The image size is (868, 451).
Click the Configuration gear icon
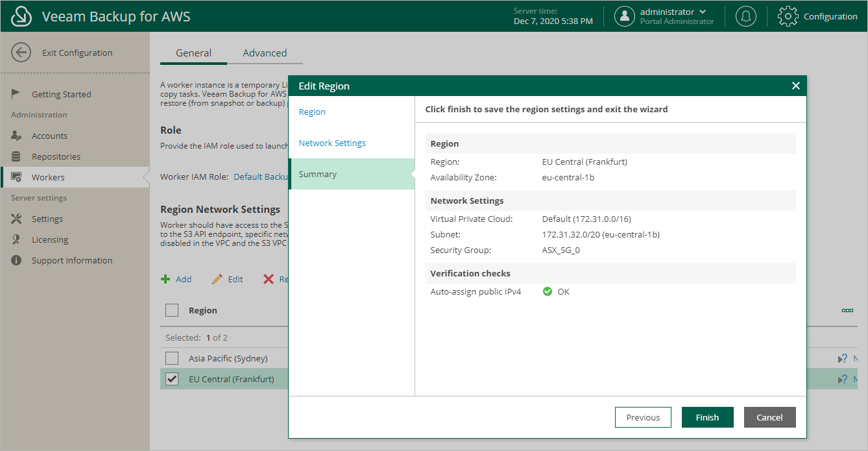coord(788,16)
